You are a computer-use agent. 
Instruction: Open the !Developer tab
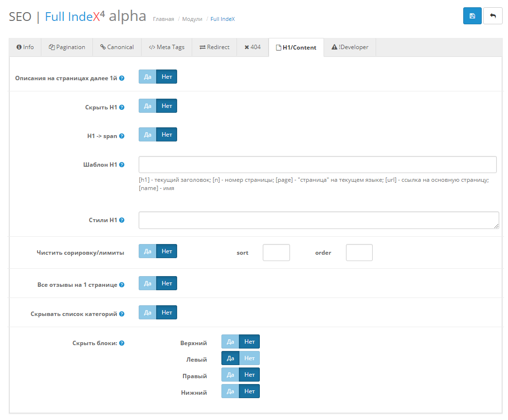click(x=350, y=47)
